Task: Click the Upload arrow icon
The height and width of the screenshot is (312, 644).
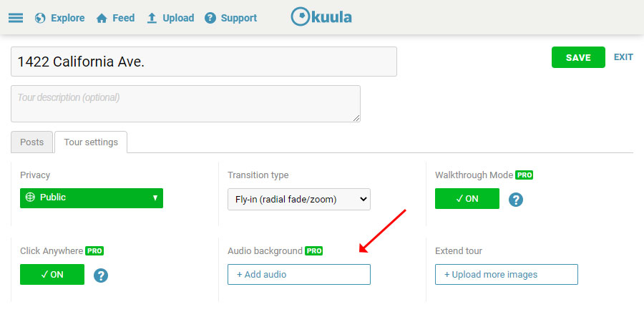Action: pos(152,18)
